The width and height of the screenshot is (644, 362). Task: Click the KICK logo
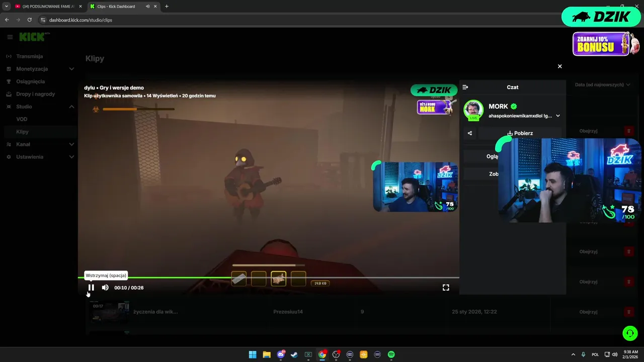pyautogui.click(x=34, y=37)
